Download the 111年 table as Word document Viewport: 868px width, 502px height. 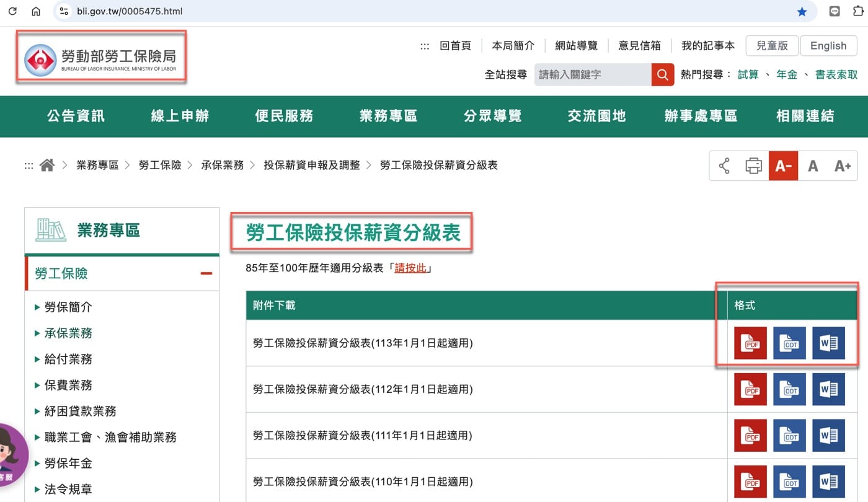828,436
